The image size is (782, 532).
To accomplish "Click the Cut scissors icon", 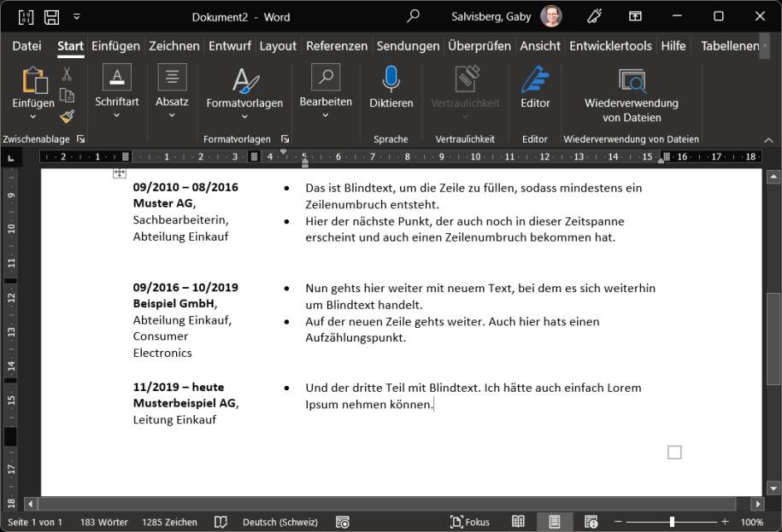I will coord(67,75).
